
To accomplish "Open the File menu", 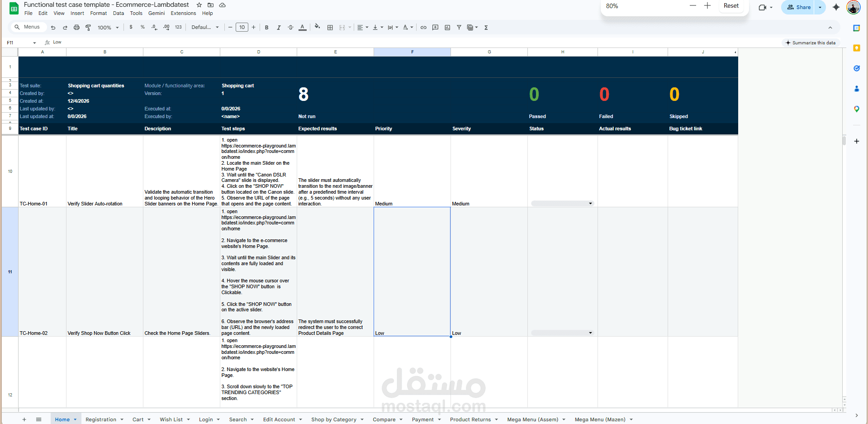I will 28,14.
